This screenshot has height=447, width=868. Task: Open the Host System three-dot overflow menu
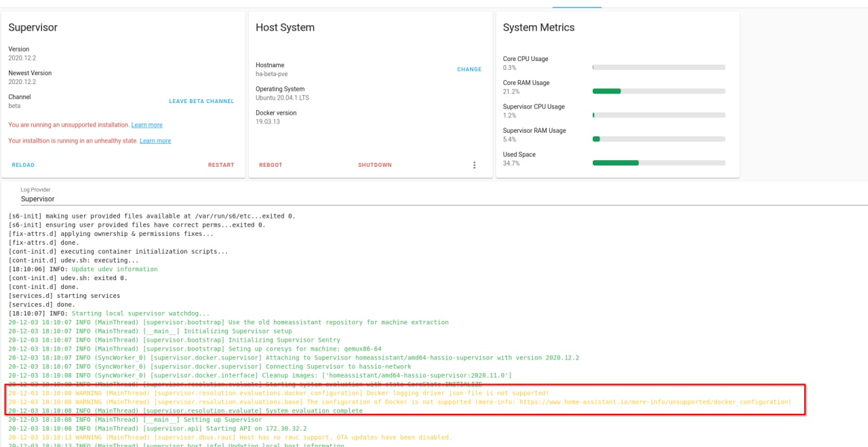point(474,165)
